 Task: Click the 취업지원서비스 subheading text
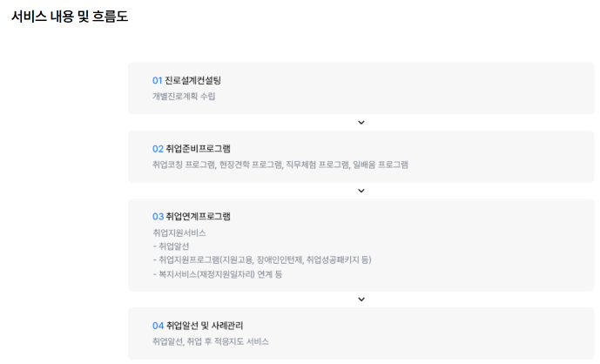click(179, 233)
